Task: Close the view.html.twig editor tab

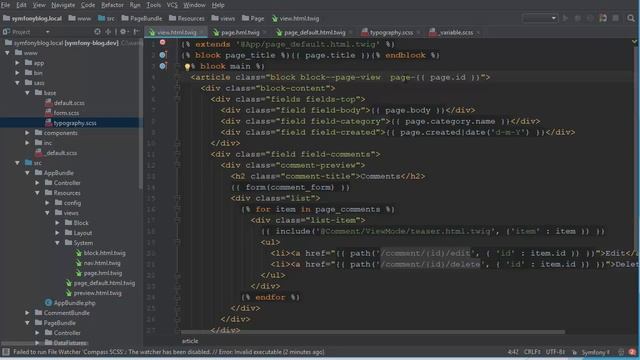Action: tap(202, 32)
